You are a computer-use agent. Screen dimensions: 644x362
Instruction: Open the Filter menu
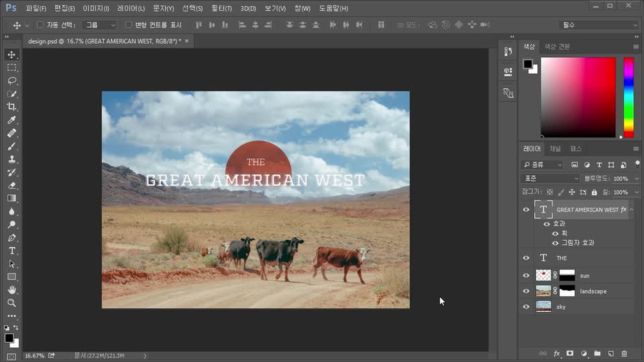click(221, 8)
